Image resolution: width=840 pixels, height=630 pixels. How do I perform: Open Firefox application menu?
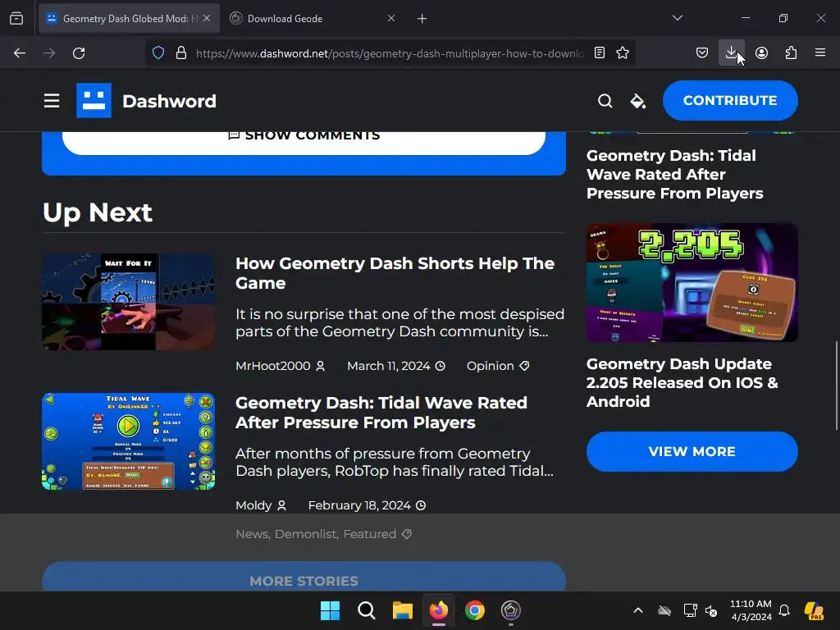(x=820, y=53)
